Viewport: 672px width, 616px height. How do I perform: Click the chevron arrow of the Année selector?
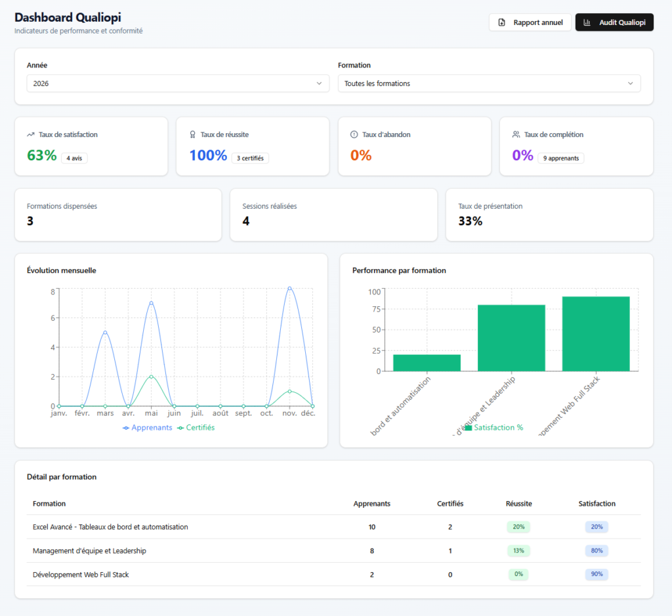[x=319, y=83]
